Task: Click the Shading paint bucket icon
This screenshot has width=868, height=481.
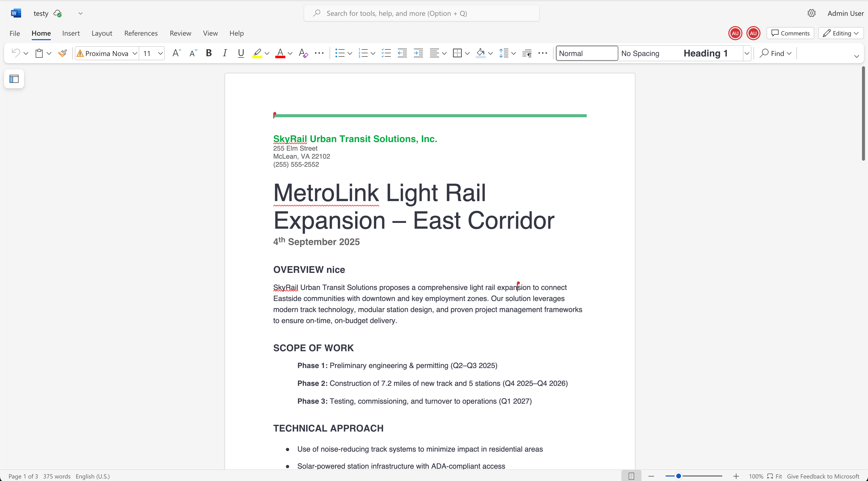Action: 480,53
